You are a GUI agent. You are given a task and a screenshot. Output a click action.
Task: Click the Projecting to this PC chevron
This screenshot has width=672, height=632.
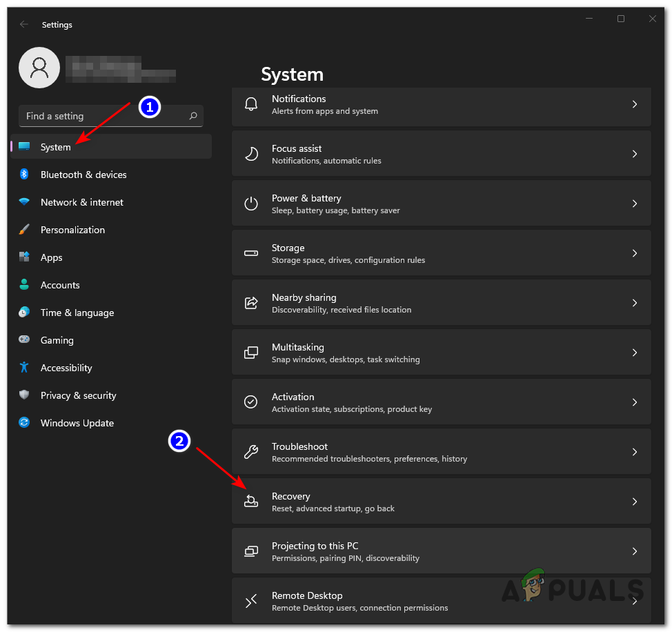(635, 551)
